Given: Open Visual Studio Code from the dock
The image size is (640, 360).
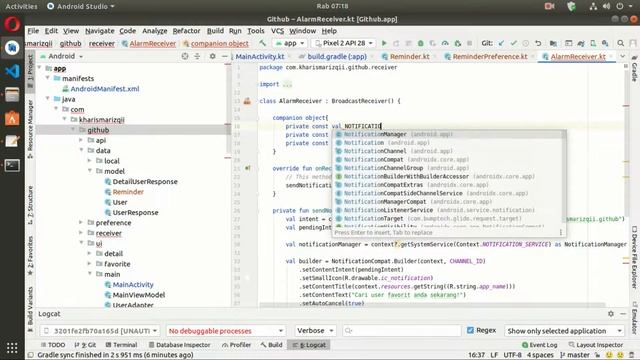Looking at the screenshot, I should coord(12,71).
